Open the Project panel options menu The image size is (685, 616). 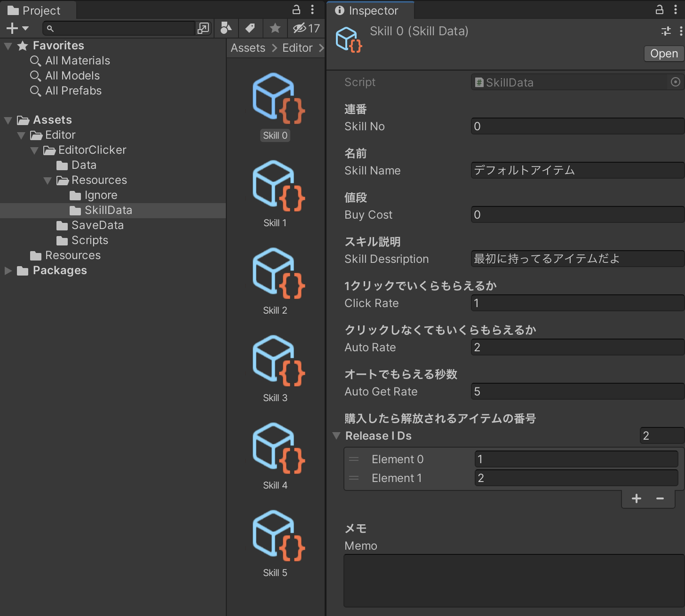point(312,9)
